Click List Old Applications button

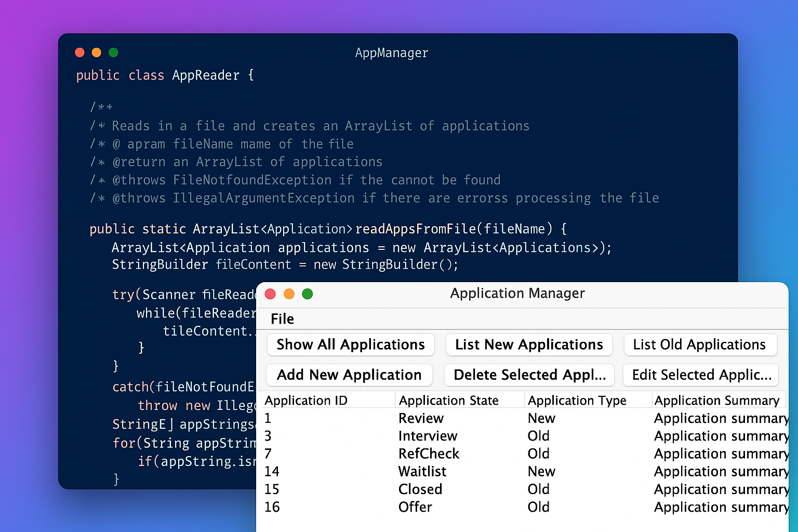tap(699, 345)
